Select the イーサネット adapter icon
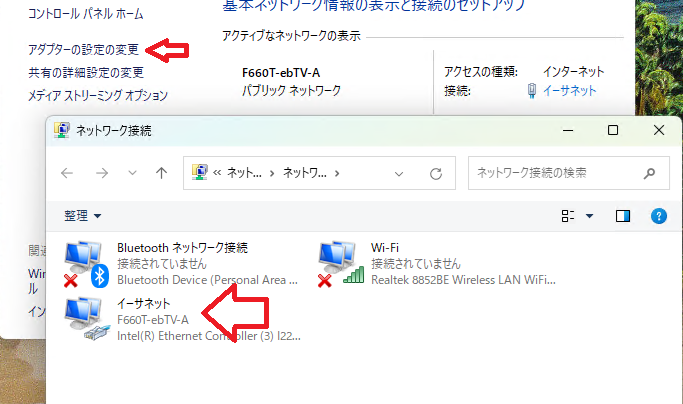The width and height of the screenshot is (683, 404). (x=86, y=319)
